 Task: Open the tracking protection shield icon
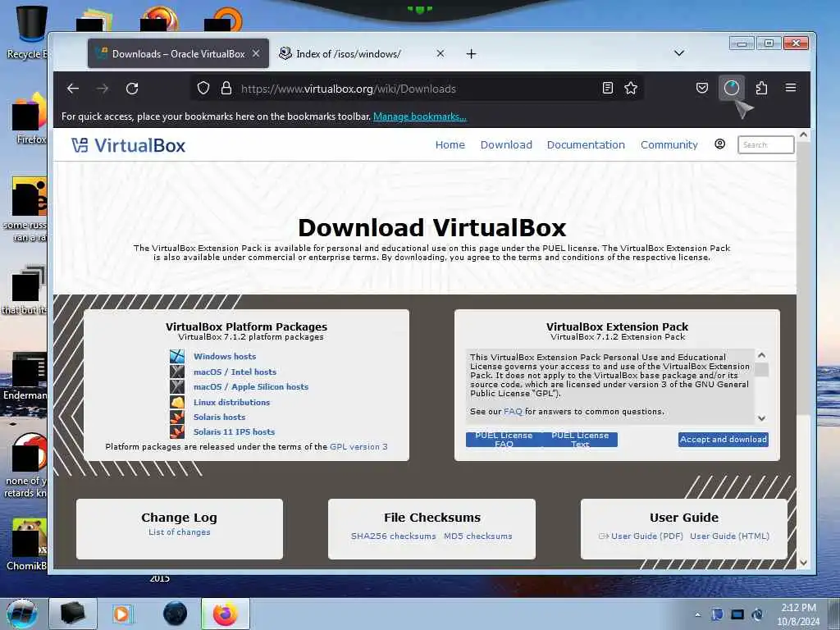click(x=203, y=88)
